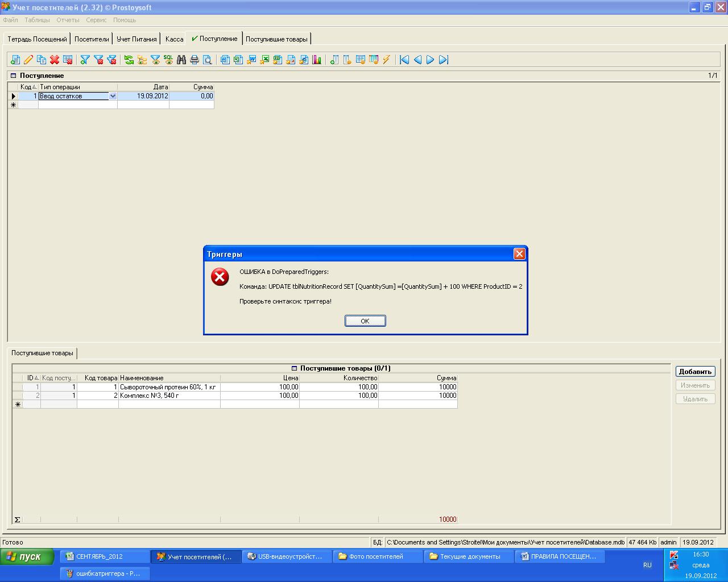Open the Сервис menu
This screenshot has width=728, height=582.
[96, 20]
